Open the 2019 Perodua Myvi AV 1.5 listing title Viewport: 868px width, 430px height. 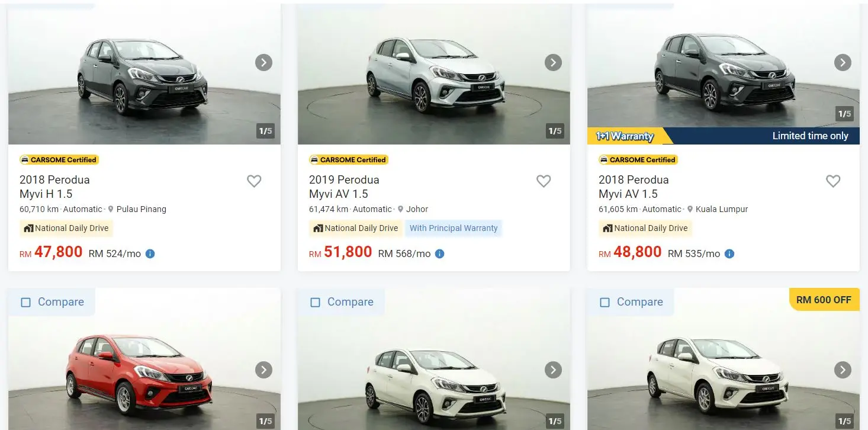pos(344,187)
